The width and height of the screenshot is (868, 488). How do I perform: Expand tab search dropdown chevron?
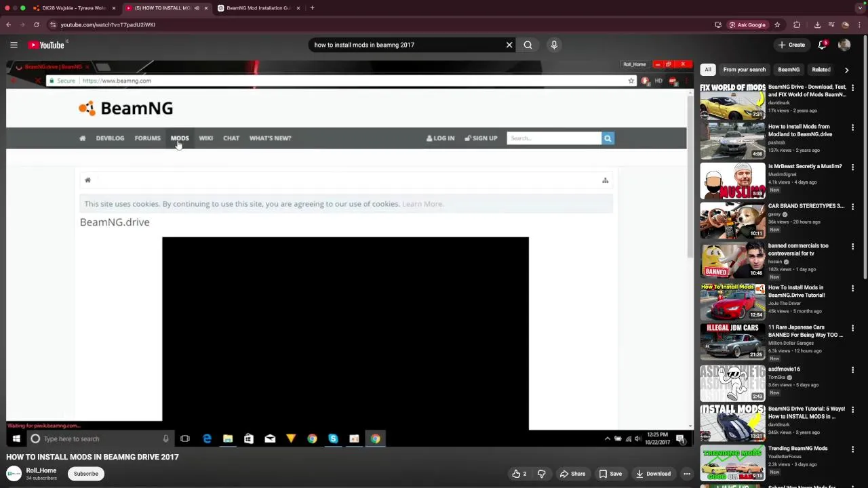click(x=860, y=8)
